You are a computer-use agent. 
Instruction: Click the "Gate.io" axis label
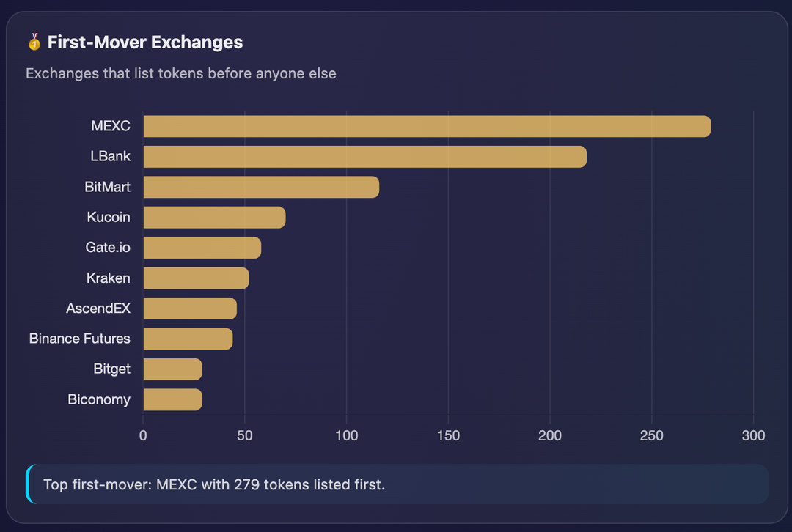click(x=108, y=248)
